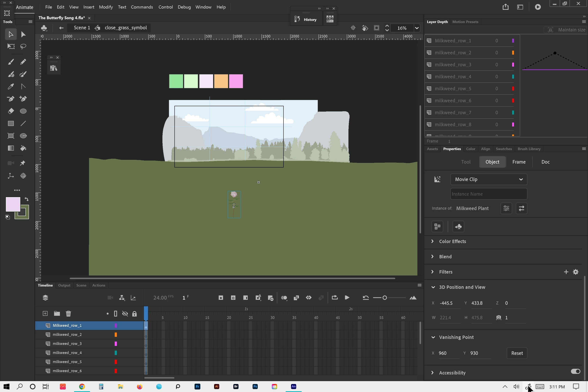The width and height of the screenshot is (588, 392).
Task: Click the vanishing point Reset button
Action: click(x=517, y=353)
